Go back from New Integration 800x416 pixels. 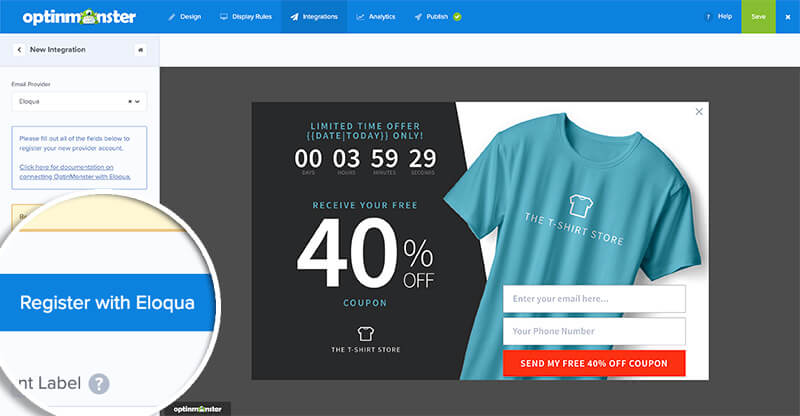click(x=19, y=50)
